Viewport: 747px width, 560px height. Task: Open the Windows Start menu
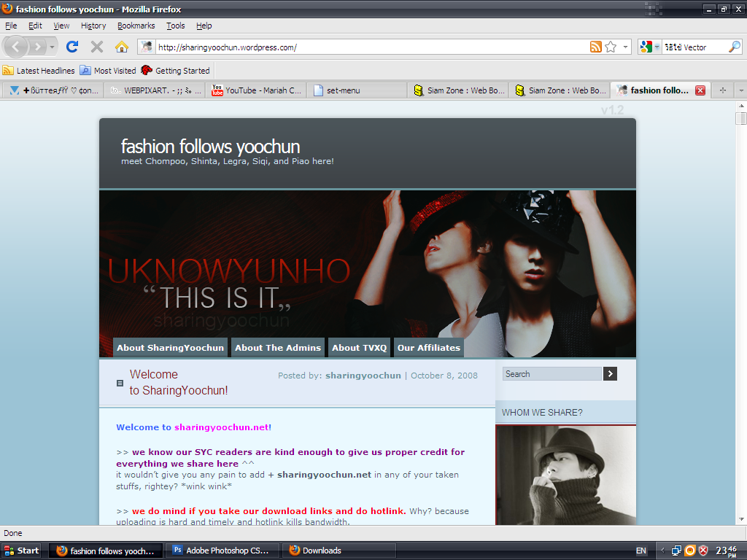pos(21,551)
